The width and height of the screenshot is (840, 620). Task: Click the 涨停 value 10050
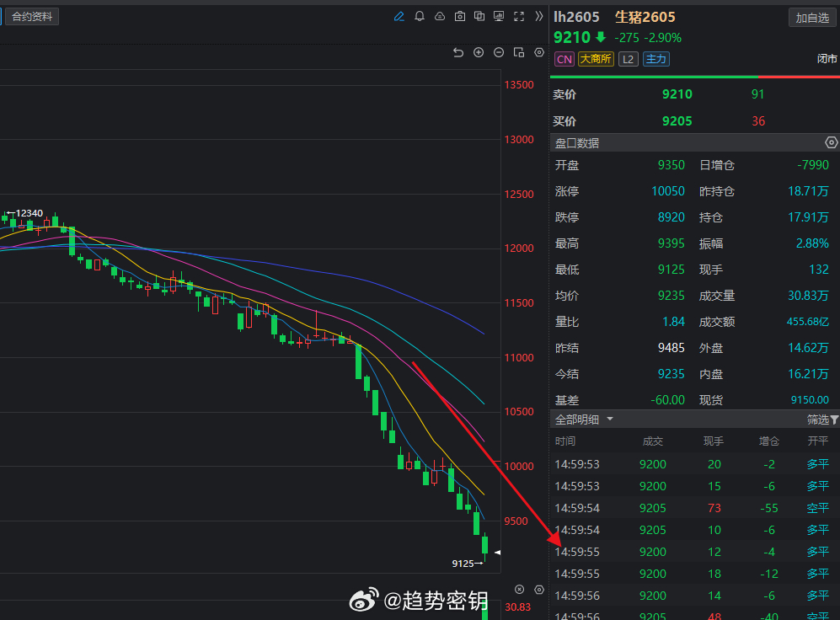pyautogui.click(x=668, y=191)
